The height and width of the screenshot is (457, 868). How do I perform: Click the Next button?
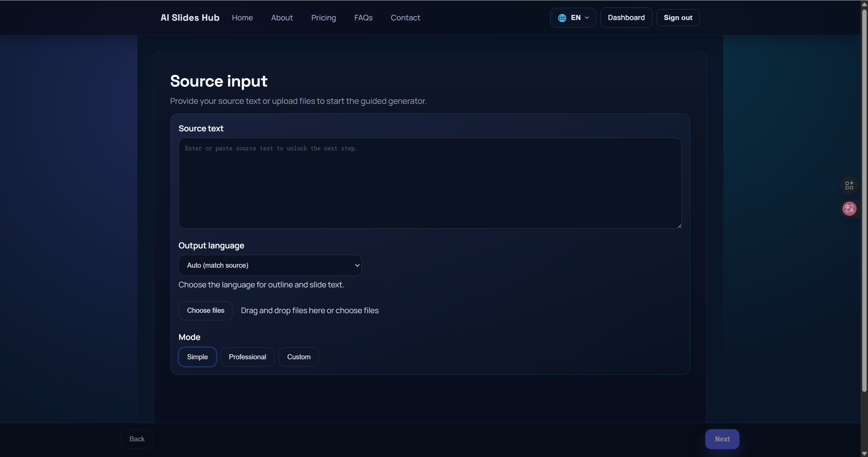722,439
